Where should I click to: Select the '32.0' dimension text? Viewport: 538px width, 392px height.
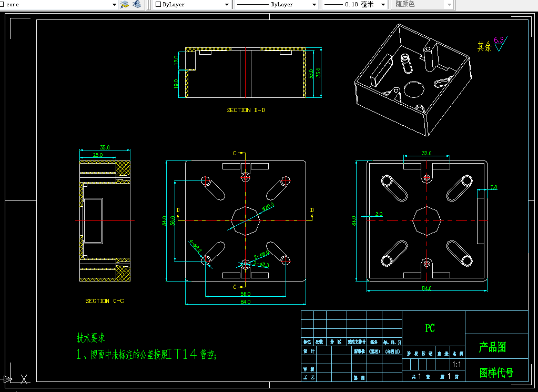click(427, 153)
